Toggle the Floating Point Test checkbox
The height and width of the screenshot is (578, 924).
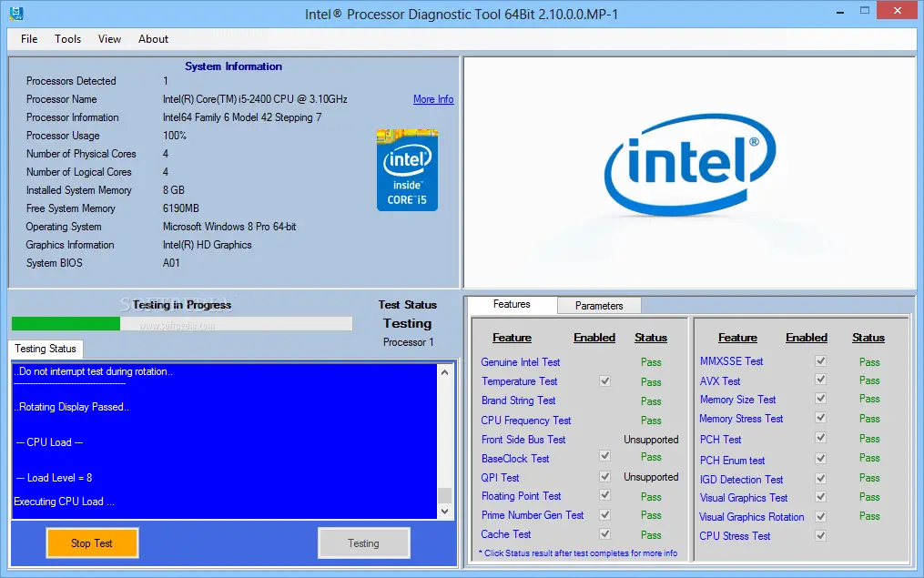coord(604,495)
